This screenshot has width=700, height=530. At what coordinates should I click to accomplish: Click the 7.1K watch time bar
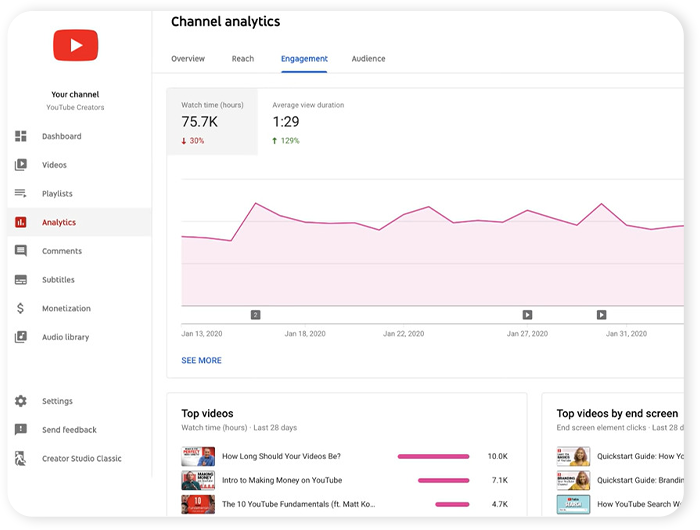[x=444, y=480]
